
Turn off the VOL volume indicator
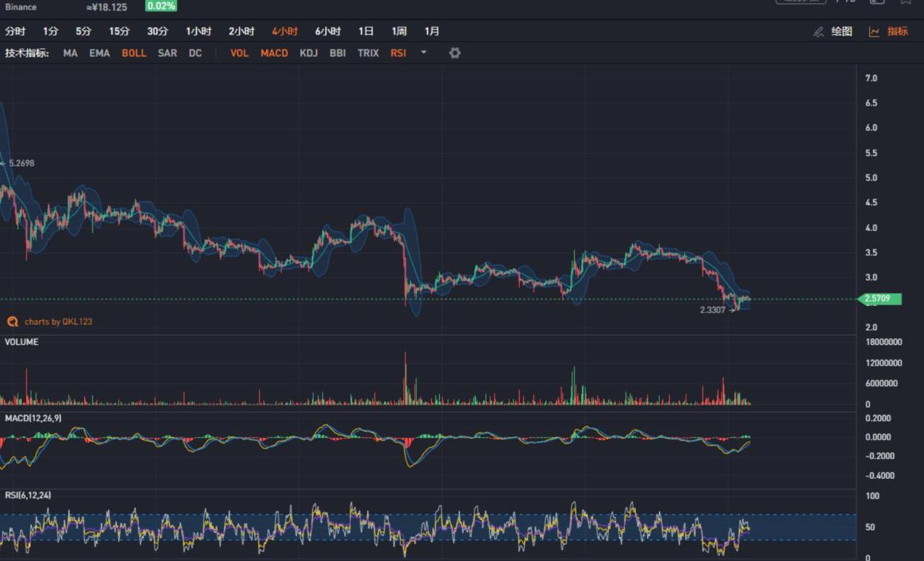tap(239, 53)
